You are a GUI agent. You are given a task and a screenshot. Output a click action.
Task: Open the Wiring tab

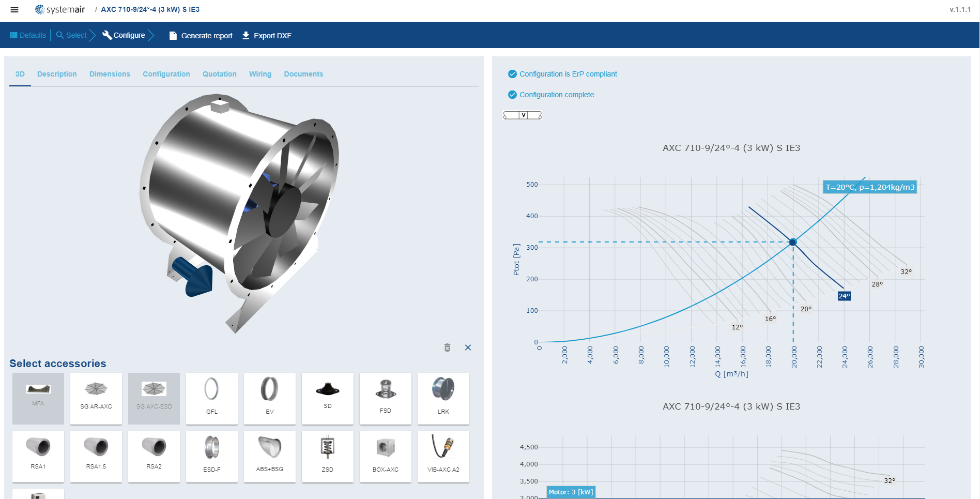(260, 74)
